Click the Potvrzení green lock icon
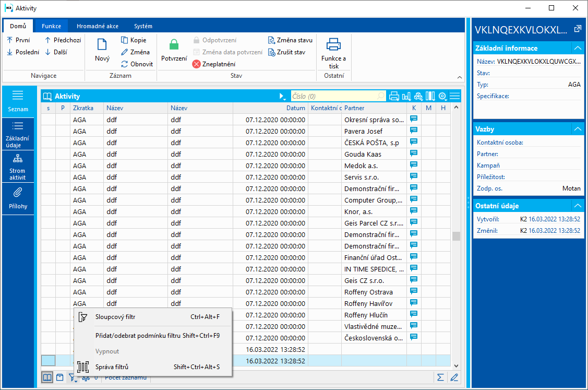Viewport: 588px width, 390px height. point(174,45)
